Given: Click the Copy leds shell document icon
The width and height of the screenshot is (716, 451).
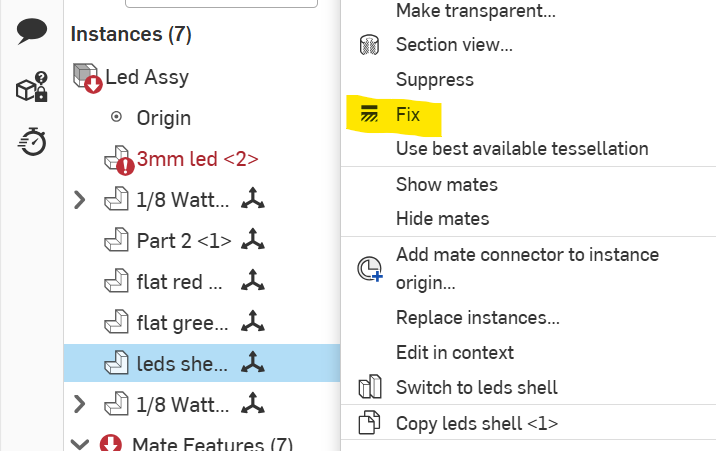Looking at the screenshot, I should [x=369, y=423].
